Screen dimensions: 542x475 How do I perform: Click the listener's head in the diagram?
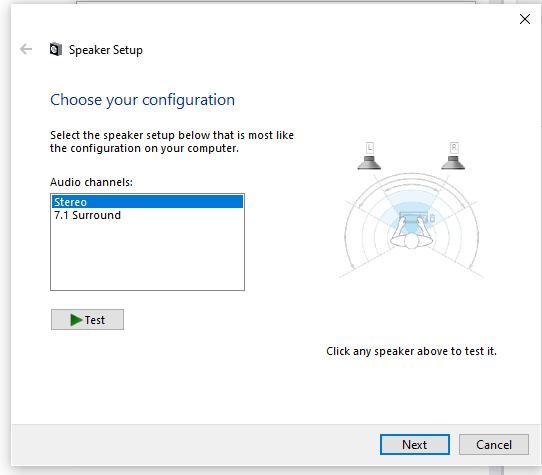411,241
